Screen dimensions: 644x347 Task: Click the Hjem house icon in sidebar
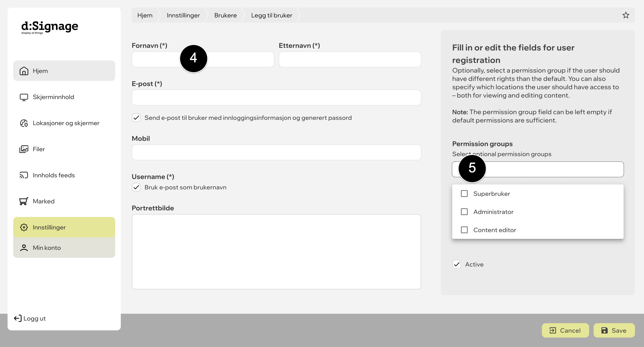[24, 71]
